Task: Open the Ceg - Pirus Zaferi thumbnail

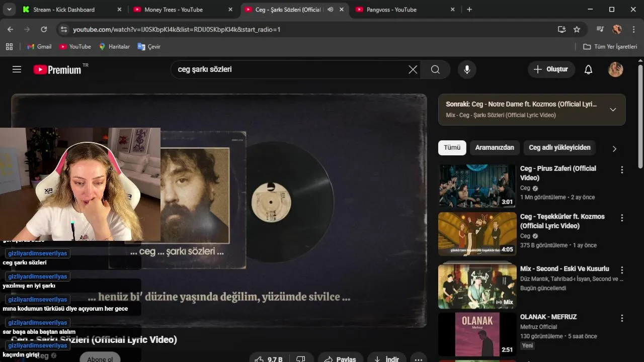Action: coord(477,186)
